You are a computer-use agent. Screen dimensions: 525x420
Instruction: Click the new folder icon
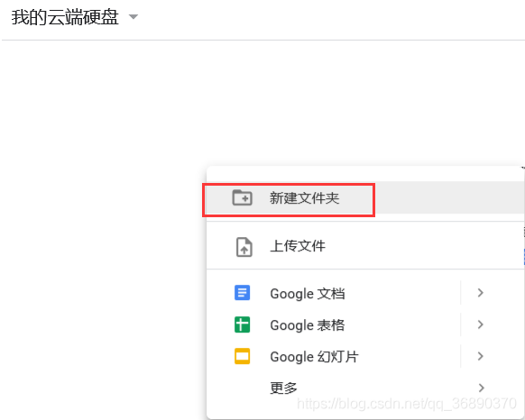pos(242,197)
